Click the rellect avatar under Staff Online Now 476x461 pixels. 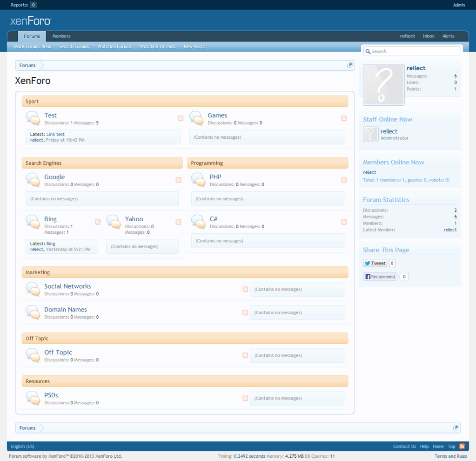click(x=371, y=134)
